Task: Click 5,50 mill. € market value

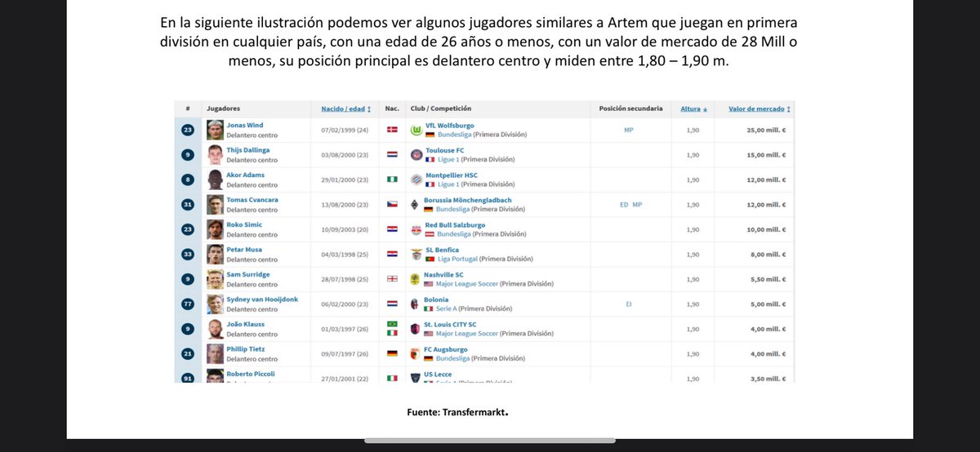Action: click(x=770, y=279)
